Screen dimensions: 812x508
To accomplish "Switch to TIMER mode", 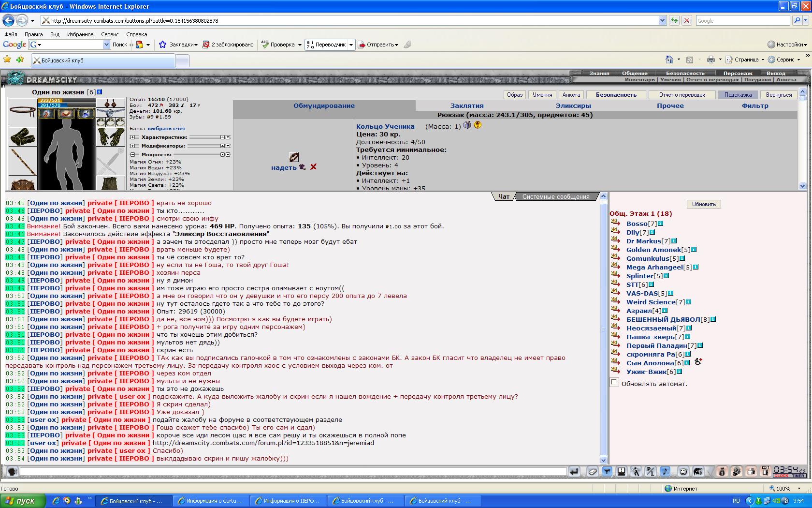I will [x=798, y=476].
